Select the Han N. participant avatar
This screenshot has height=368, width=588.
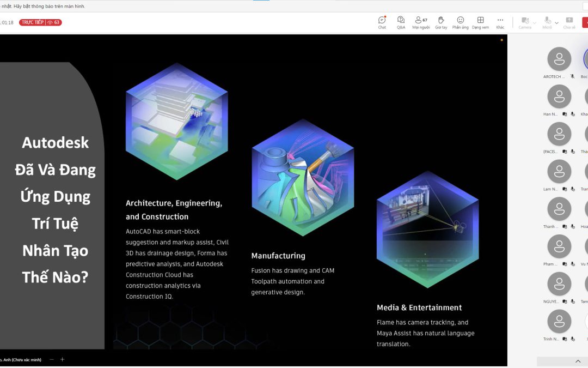(x=559, y=96)
